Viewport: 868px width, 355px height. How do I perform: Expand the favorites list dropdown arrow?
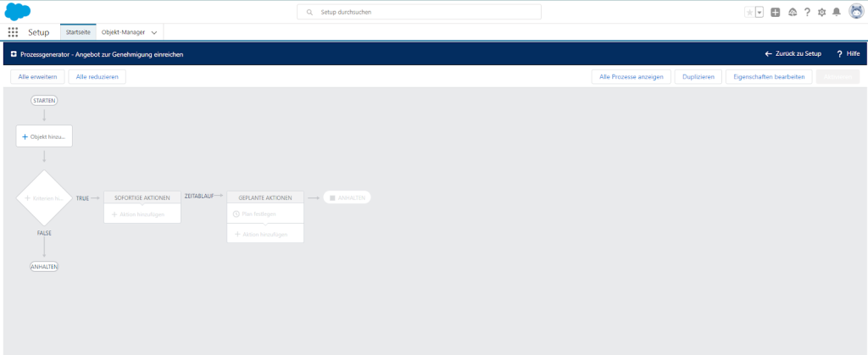[x=759, y=12]
